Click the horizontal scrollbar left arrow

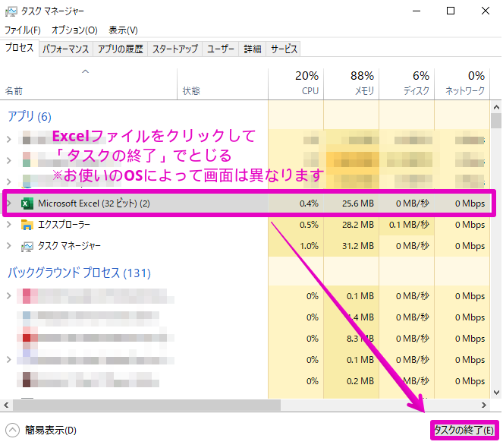coord(6,405)
